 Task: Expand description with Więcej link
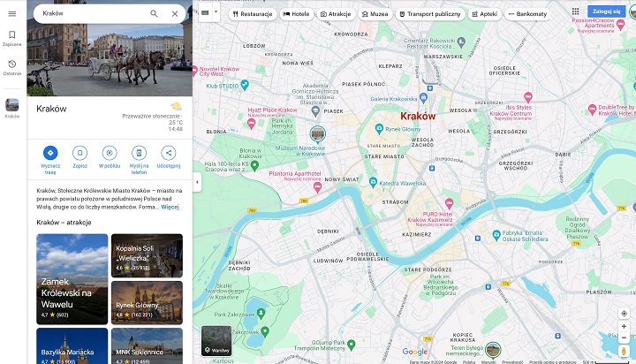170,207
